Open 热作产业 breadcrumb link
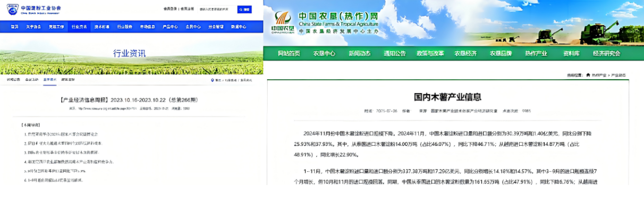The image size is (644, 200). coord(599,76)
